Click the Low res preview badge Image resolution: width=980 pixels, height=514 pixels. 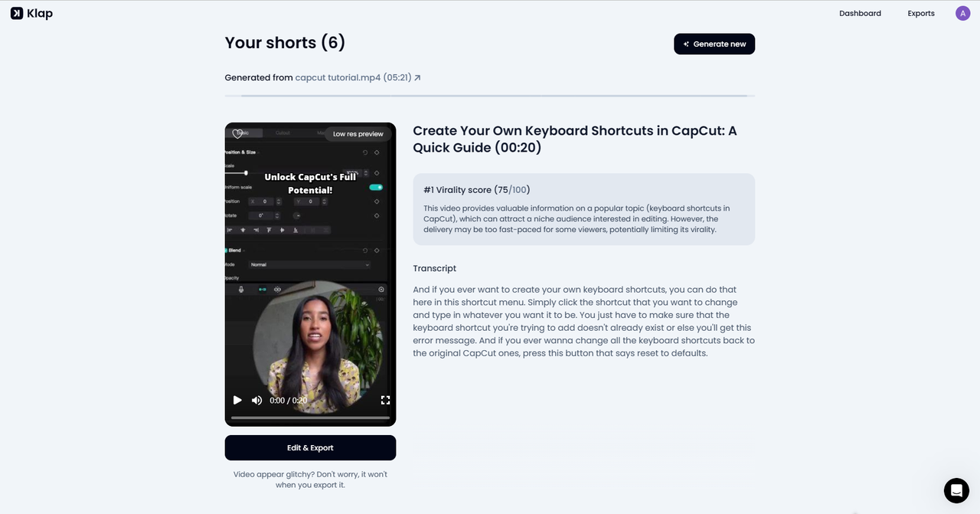[x=358, y=134]
